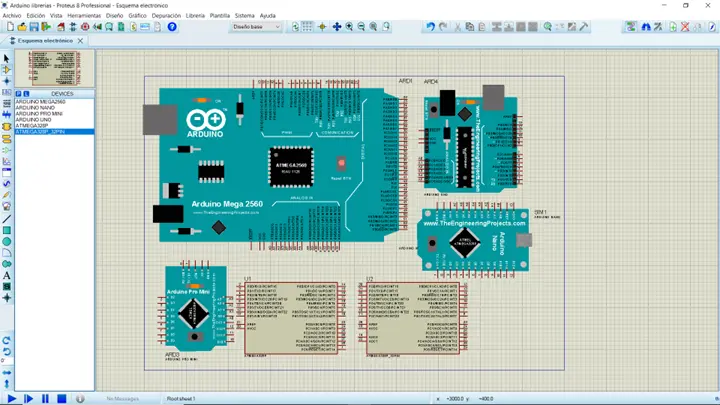Click the Open project folder icon
The image size is (720, 405).
pos(20,27)
